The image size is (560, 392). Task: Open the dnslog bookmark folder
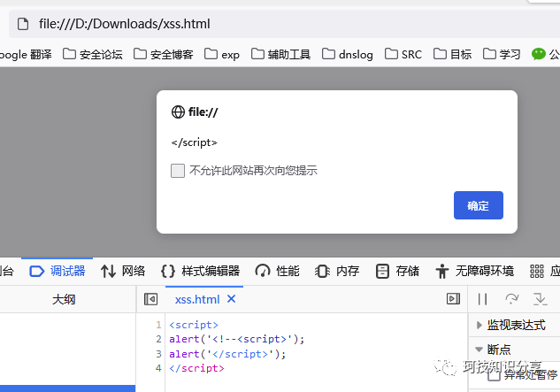click(x=348, y=54)
